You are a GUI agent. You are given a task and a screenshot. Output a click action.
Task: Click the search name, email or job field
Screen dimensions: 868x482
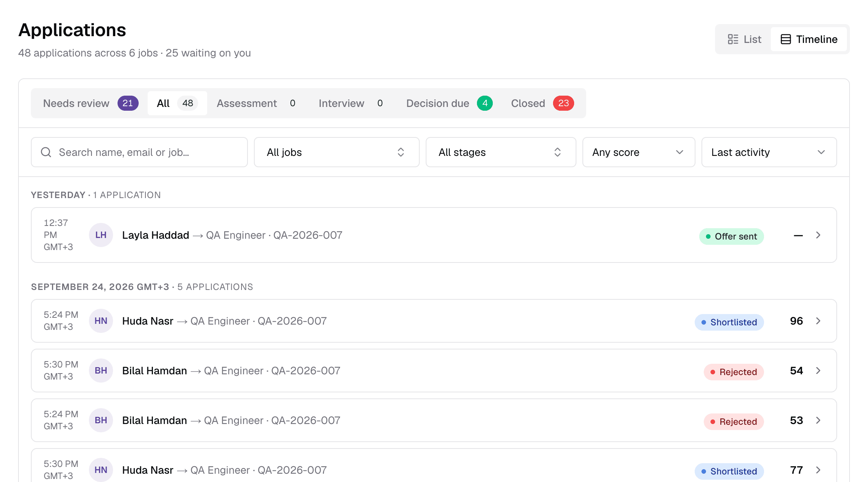(x=139, y=152)
